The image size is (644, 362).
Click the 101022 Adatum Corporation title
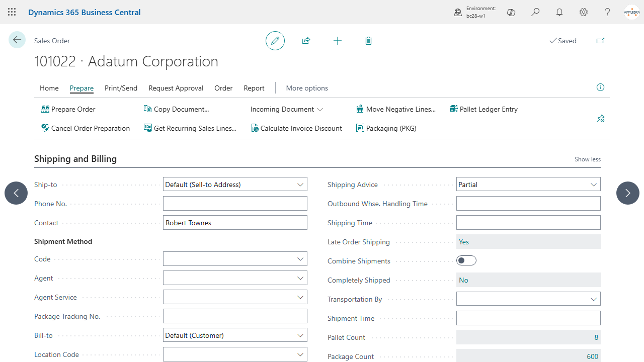tap(126, 61)
